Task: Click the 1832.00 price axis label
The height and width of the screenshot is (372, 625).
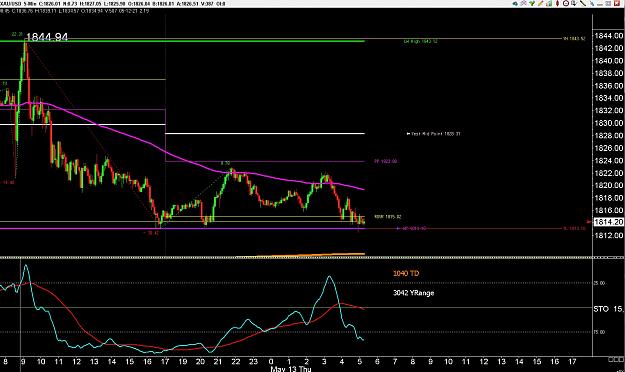Action: 609,110
